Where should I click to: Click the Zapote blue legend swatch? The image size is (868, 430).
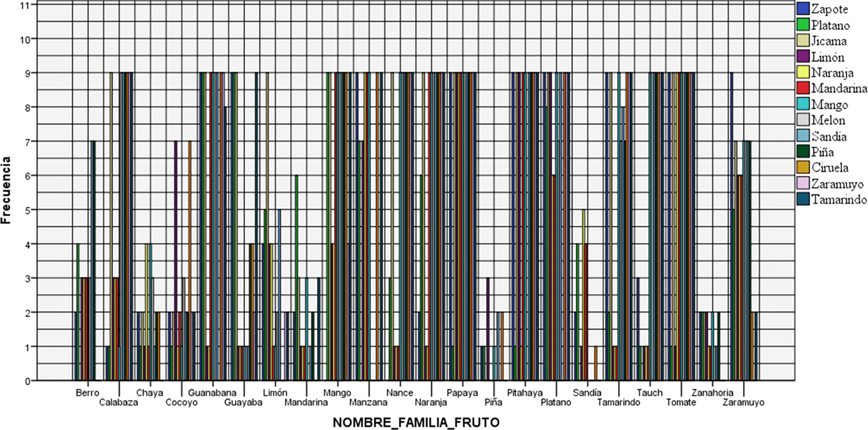point(803,9)
